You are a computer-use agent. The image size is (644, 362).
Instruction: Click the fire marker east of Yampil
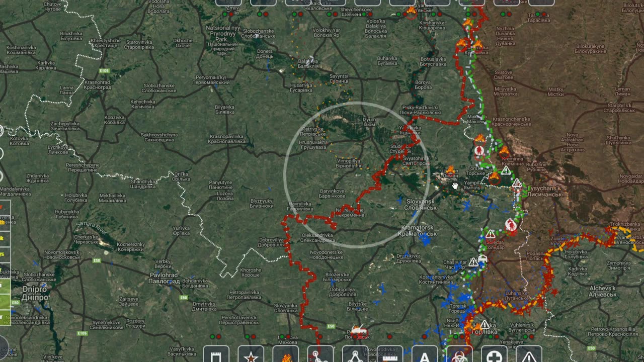[x=494, y=177]
